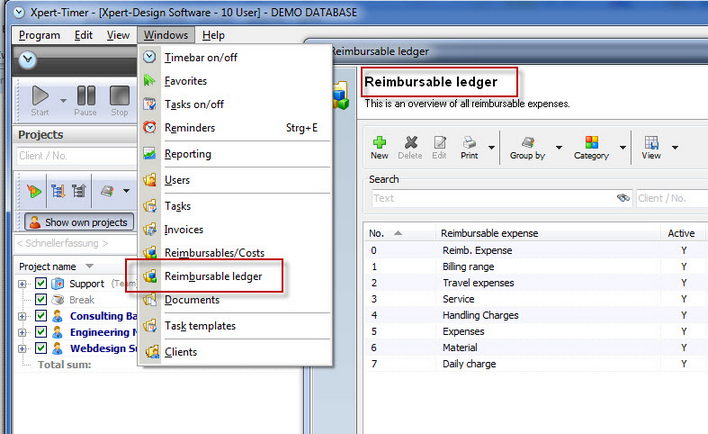Open the Print dropdown arrow
This screenshot has height=434, width=708.
491,148
